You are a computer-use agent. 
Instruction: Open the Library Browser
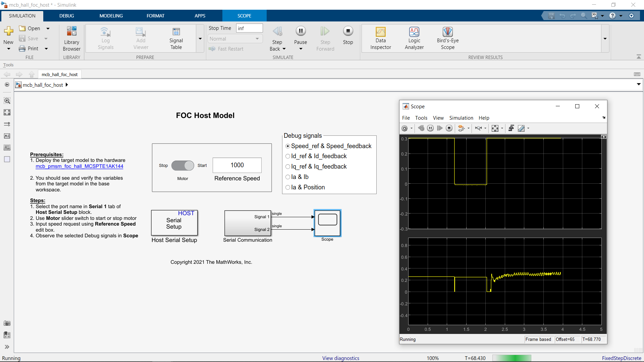[x=71, y=38]
